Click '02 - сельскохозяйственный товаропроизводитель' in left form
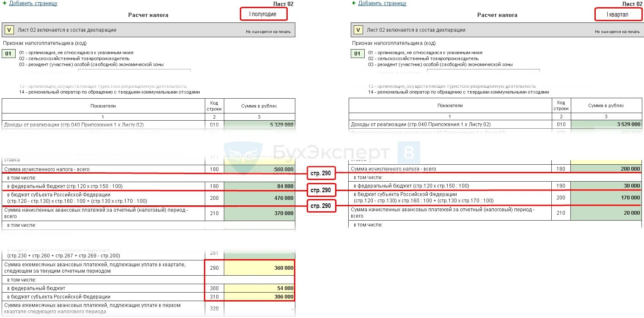The image size is (644, 318). pyautogui.click(x=74, y=58)
